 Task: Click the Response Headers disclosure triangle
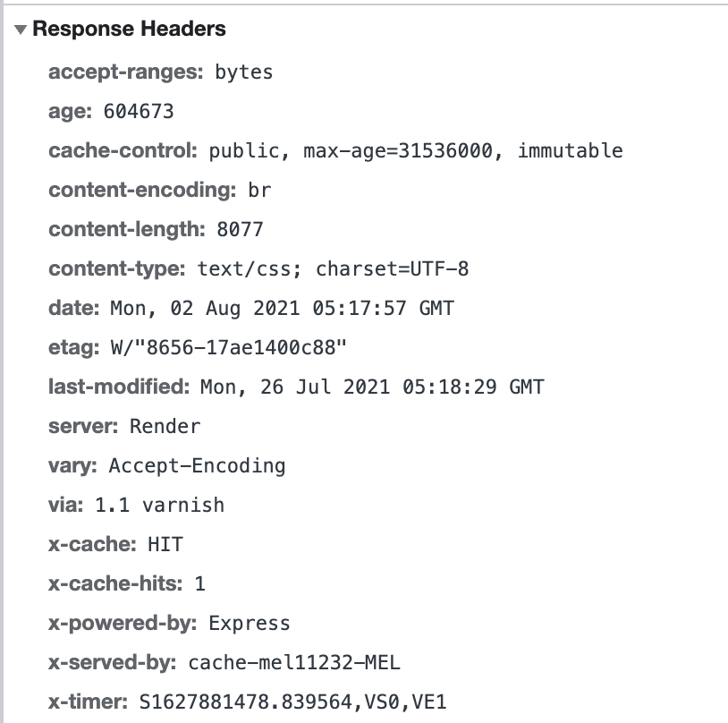click(18, 29)
